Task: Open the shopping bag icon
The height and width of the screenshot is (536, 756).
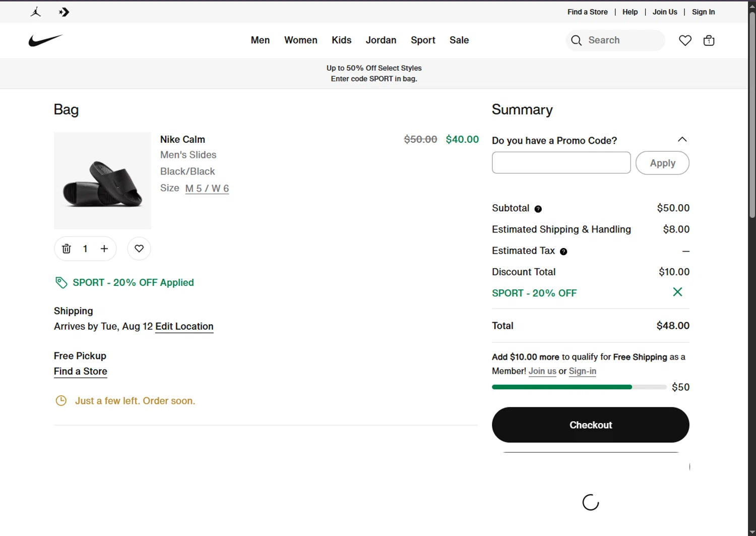Action: (709, 40)
